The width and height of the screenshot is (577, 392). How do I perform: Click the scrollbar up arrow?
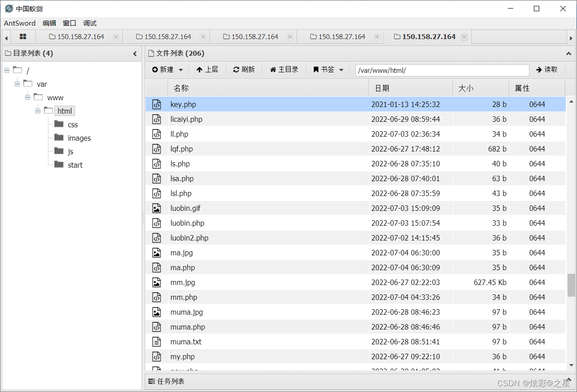pyautogui.click(x=571, y=101)
